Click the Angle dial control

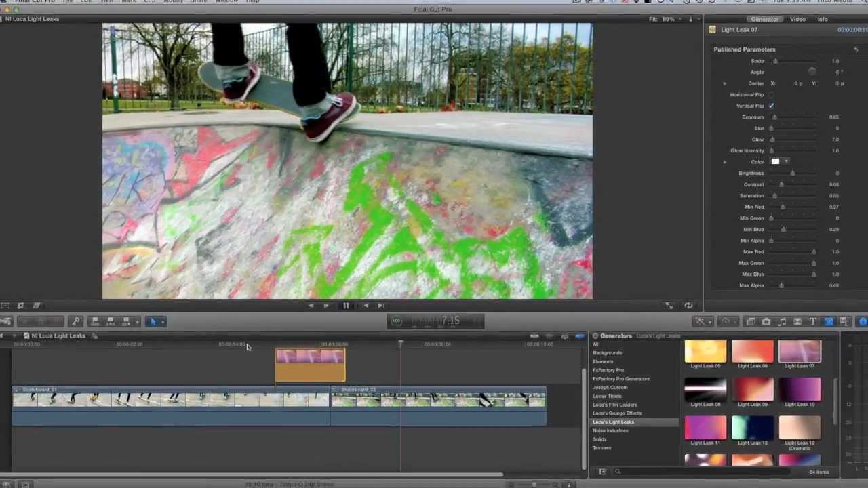(812, 72)
